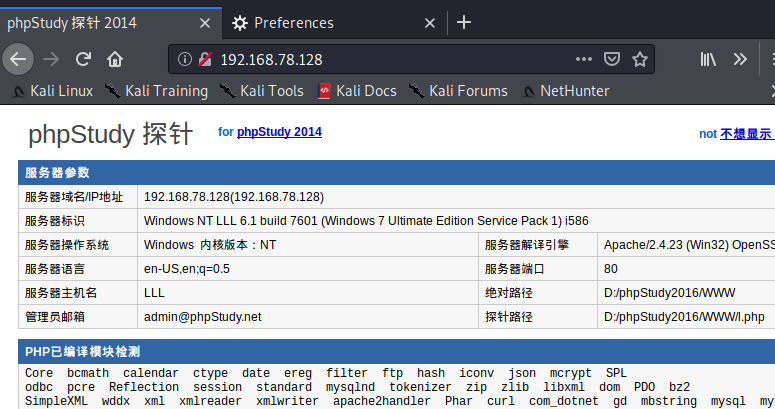Open the Kali Linux bookmark
Image resolution: width=775 pixels, height=409 pixels.
coord(52,91)
